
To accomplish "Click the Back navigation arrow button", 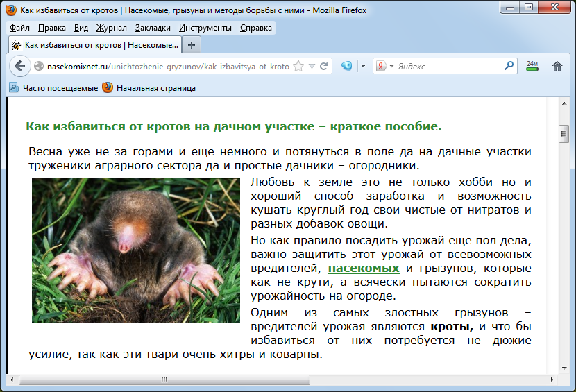I will pyautogui.click(x=19, y=67).
